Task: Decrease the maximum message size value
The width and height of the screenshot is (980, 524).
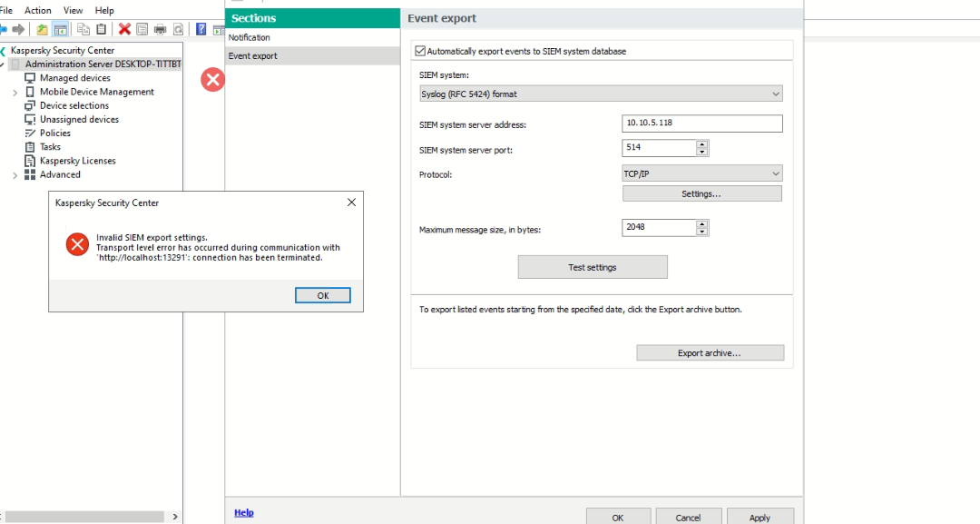Action: pyautogui.click(x=701, y=232)
